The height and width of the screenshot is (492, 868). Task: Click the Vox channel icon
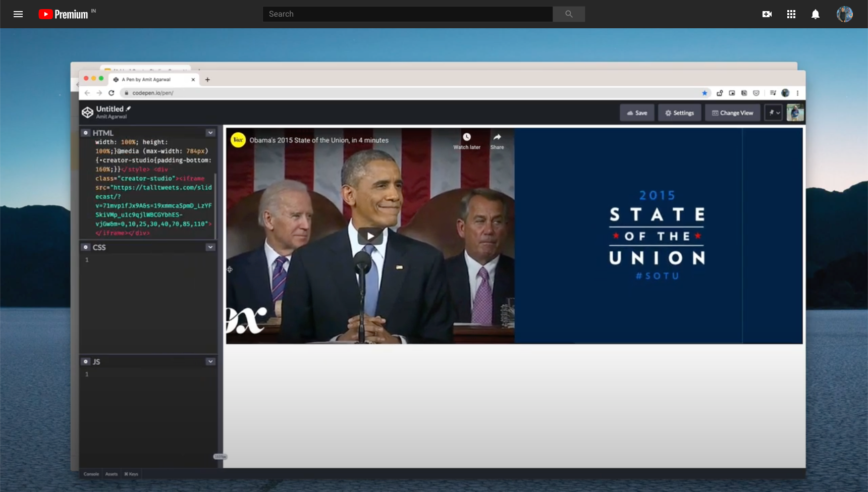click(x=238, y=140)
